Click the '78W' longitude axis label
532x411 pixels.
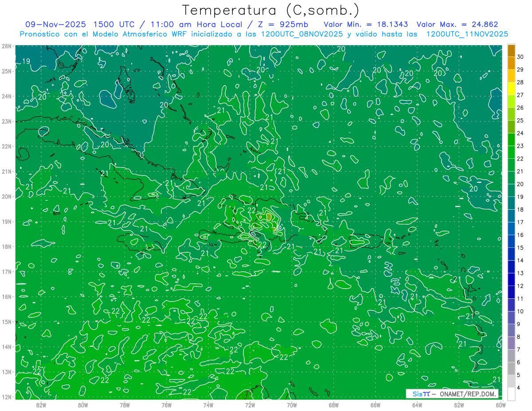pos(125,404)
